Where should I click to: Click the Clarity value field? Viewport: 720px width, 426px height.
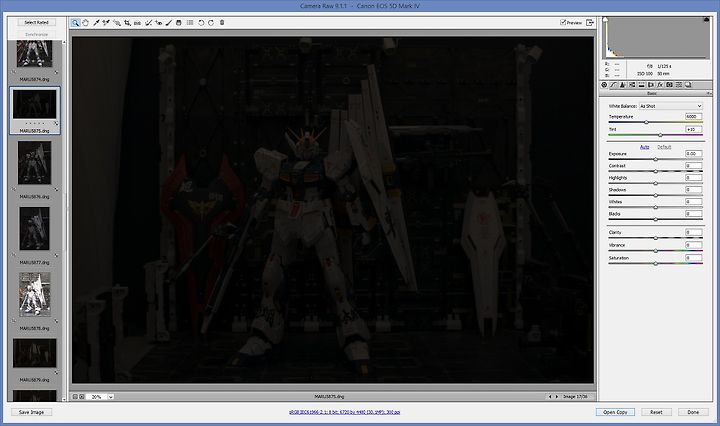pos(693,232)
